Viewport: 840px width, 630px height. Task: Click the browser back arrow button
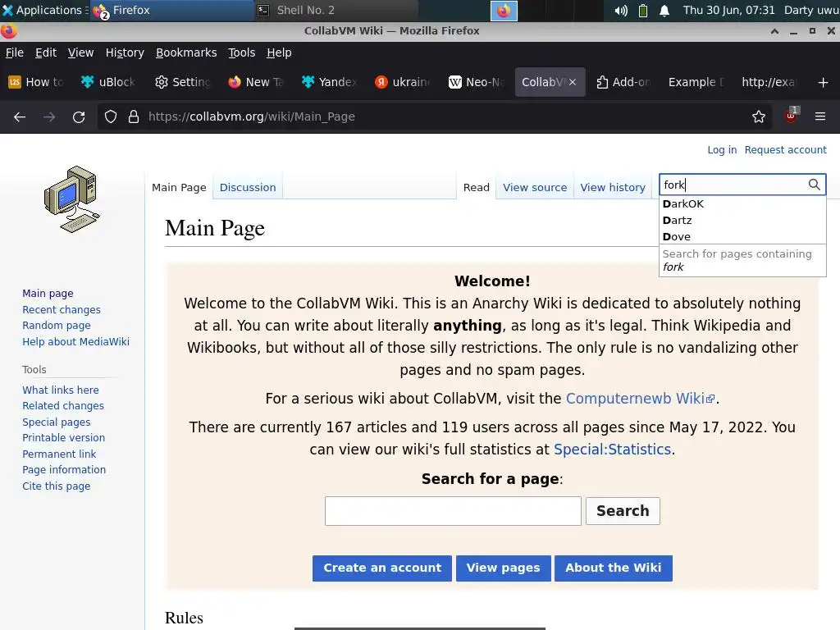[20, 116]
